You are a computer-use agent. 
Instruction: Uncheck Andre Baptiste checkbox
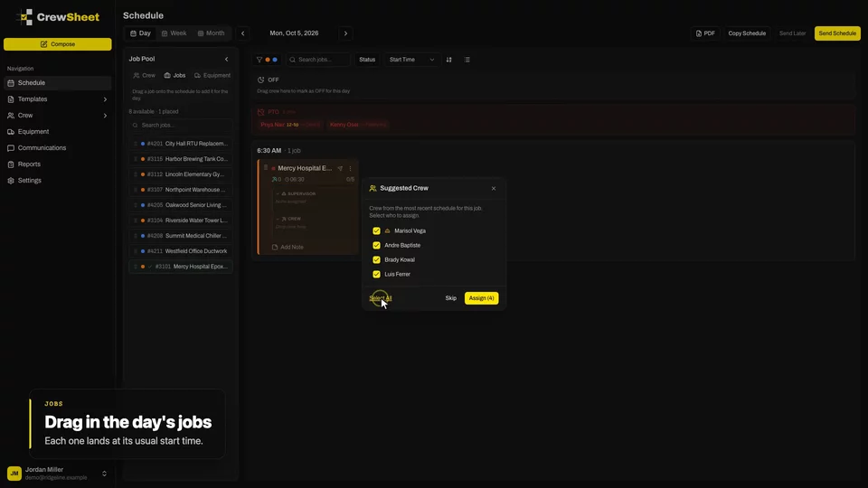376,245
